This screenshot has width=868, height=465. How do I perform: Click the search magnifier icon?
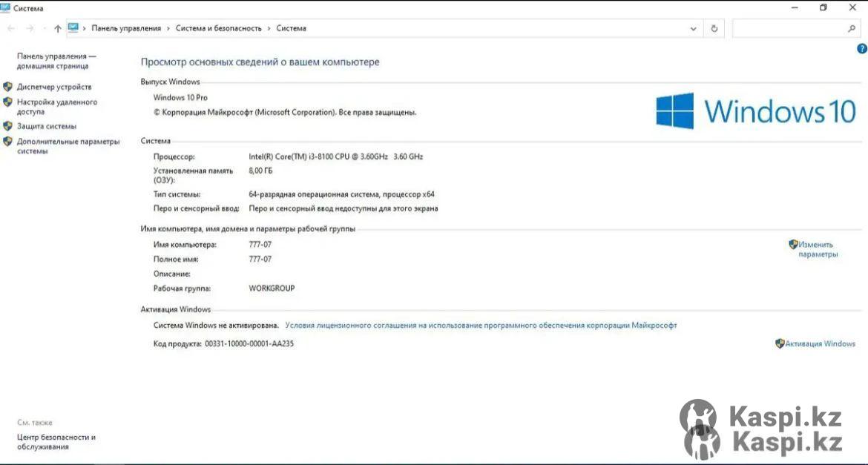pyautogui.click(x=852, y=29)
